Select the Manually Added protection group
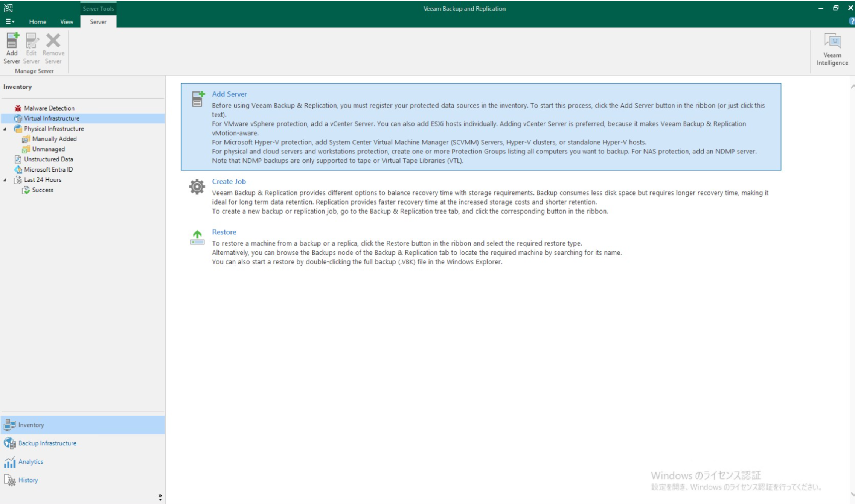This screenshot has width=855, height=504. (x=54, y=139)
